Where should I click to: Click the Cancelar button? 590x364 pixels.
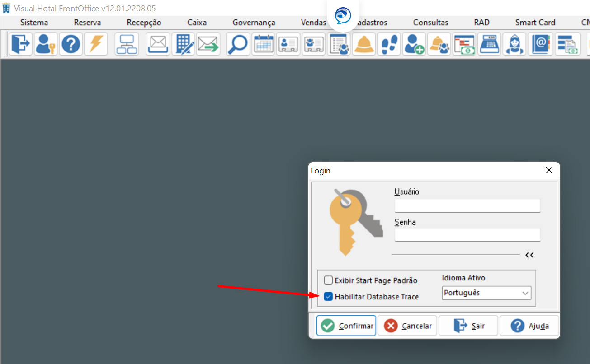(407, 326)
